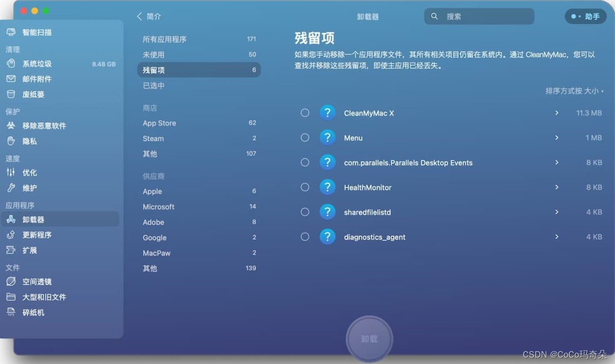615x364 pixels.
Task: Open the 智能扫描 smart scan icon
Action: pyautogui.click(x=11, y=32)
